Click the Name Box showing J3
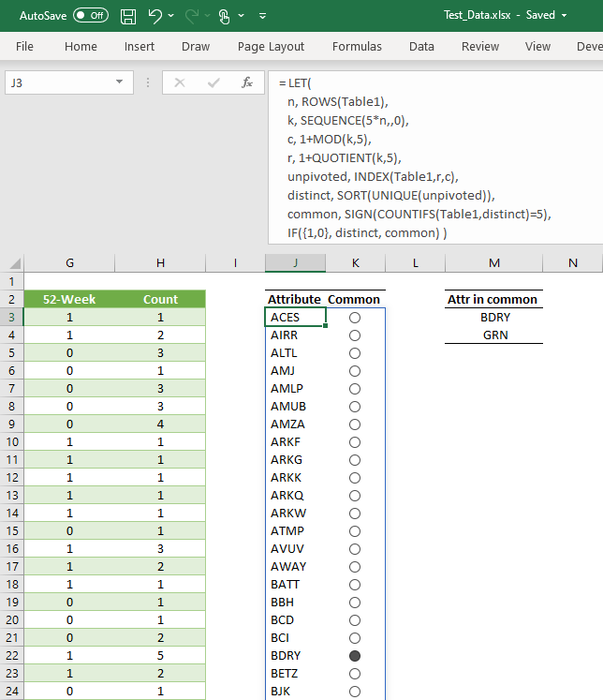The width and height of the screenshot is (603, 700). coord(69,82)
